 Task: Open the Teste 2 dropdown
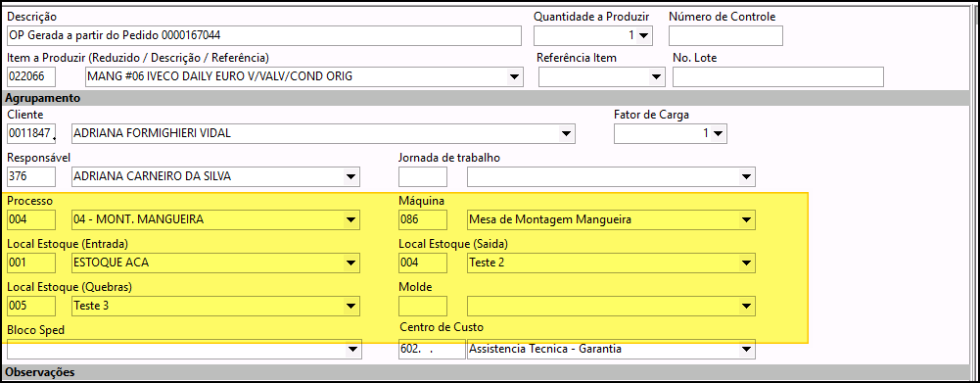[746, 263]
